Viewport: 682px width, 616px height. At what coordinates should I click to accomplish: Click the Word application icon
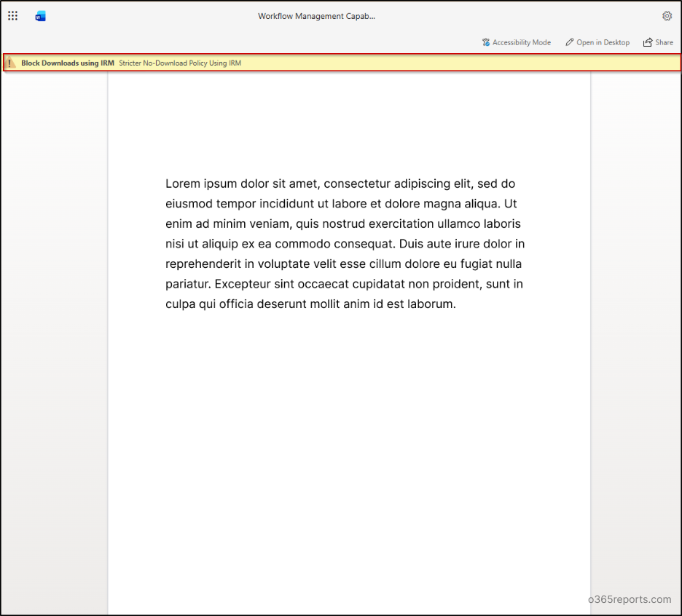pos(41,16)
